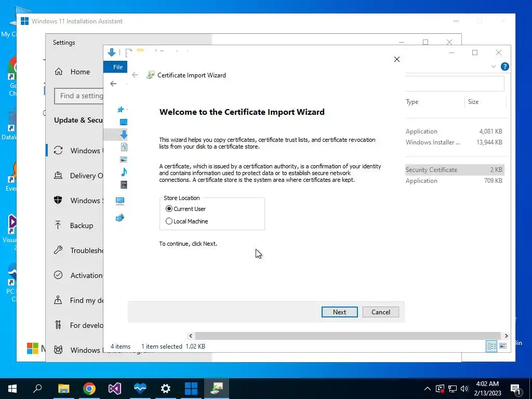532x399 pixels.
Task: Open Visual Studio from the taskbar
Action: (x=115, y=389)
